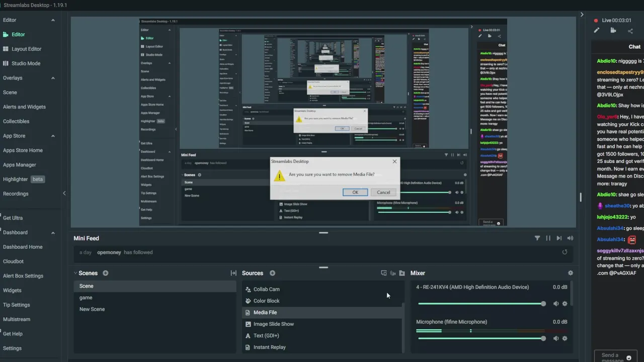Viewport: 644px width, 362px height.
Task: Open Get Help
Action: coord(13,334)
